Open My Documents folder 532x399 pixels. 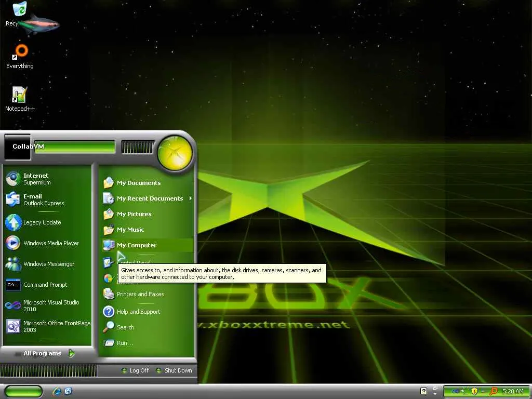(x=148, y=183)
